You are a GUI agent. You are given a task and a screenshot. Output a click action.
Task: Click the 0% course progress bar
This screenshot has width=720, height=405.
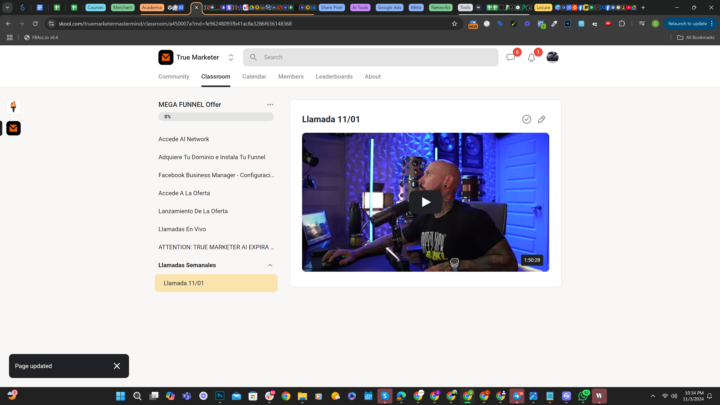click(x=216, y=117)
